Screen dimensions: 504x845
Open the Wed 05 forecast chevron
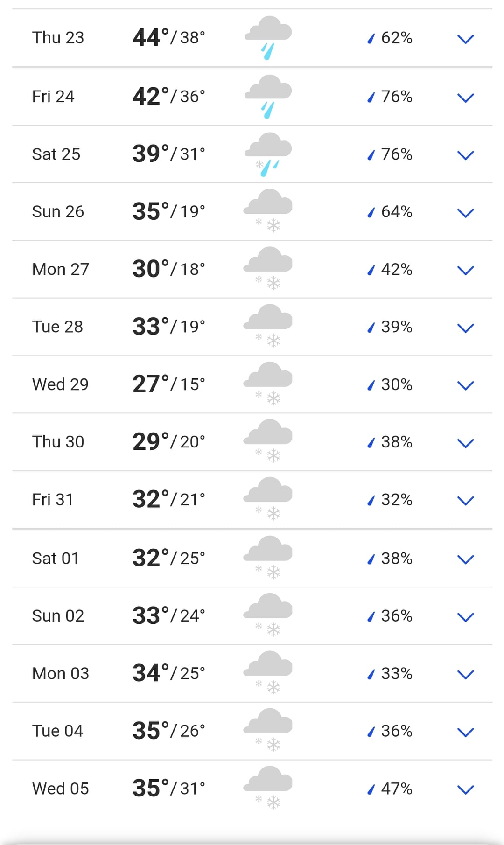tap(465, 789)
